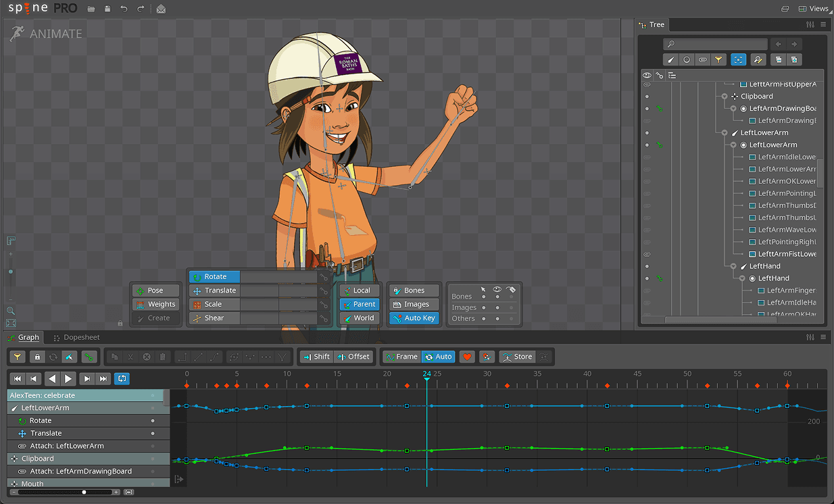Click the bone filter icon in Tree panel
Viewport: 834px width, 504px height.
(670, 59)
